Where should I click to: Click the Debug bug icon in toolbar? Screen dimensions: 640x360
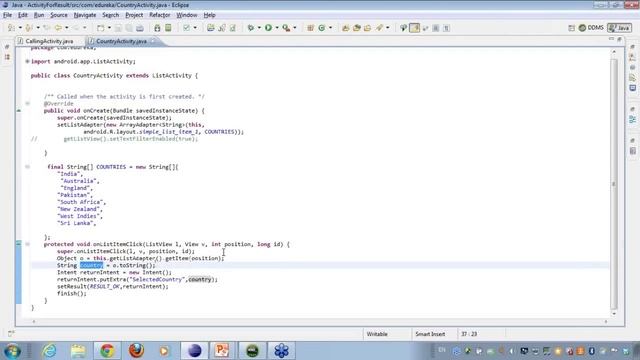pos(251,28)
